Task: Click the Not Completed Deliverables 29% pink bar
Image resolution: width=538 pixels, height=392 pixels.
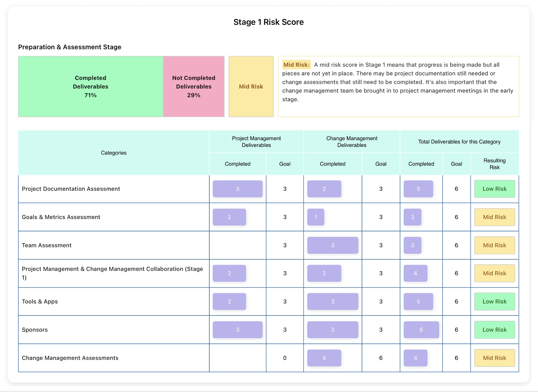Action: pos(193,86)
